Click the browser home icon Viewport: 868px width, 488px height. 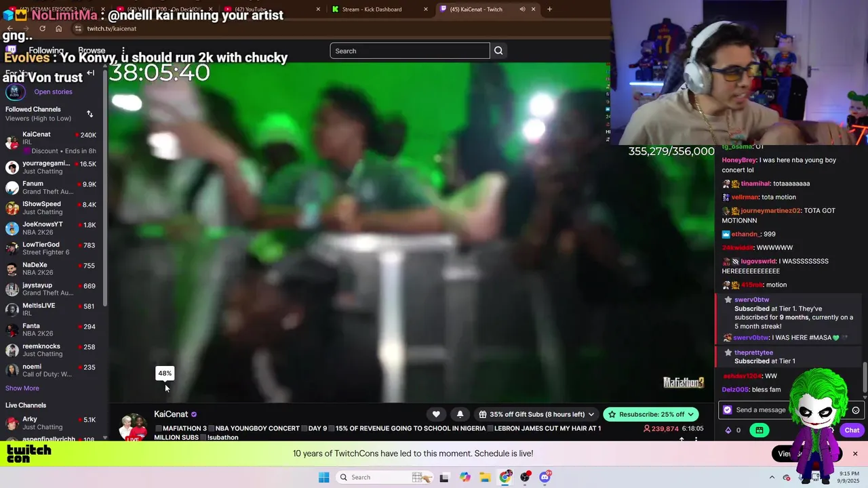pyautogui.click(x=58, y=28)
